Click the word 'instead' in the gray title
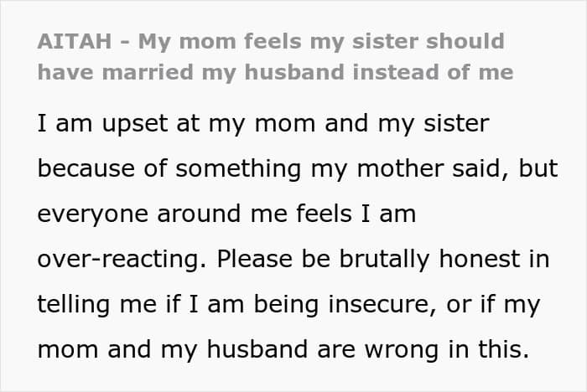The height and width of the screenshot is (392, 587). [395, 72]
